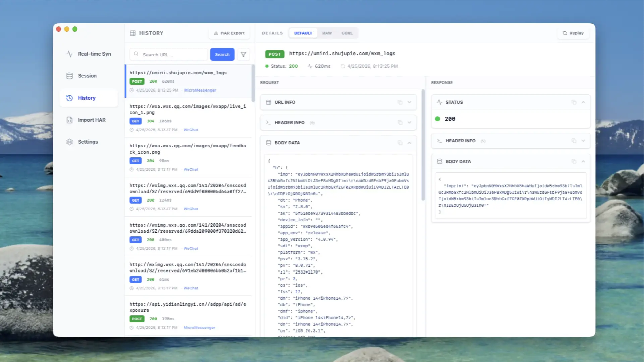Click the request panel scrollbar
The width and height of the screenshot is (644, 362).
423,145
